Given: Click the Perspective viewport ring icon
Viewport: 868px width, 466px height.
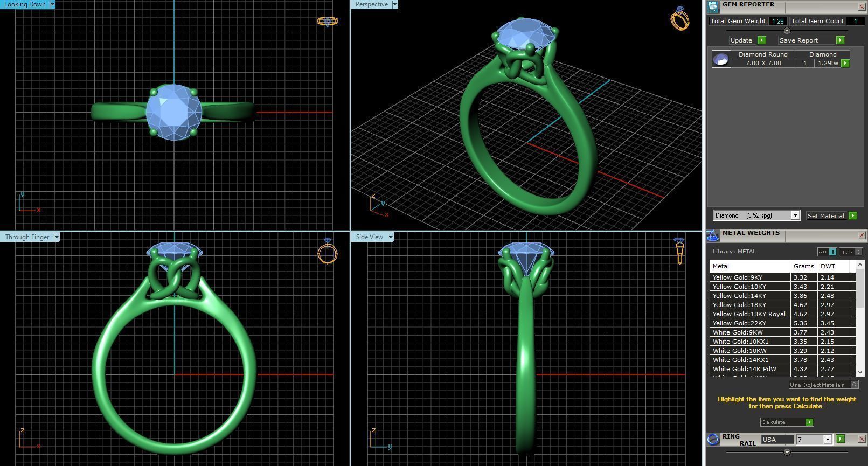Looking at the screenshot, I should coord(679,18).
